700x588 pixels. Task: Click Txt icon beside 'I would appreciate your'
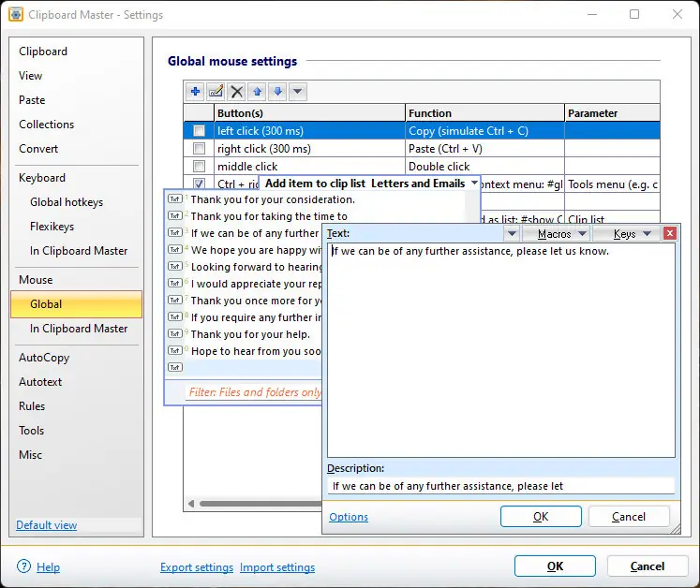[x=174, y=284]
